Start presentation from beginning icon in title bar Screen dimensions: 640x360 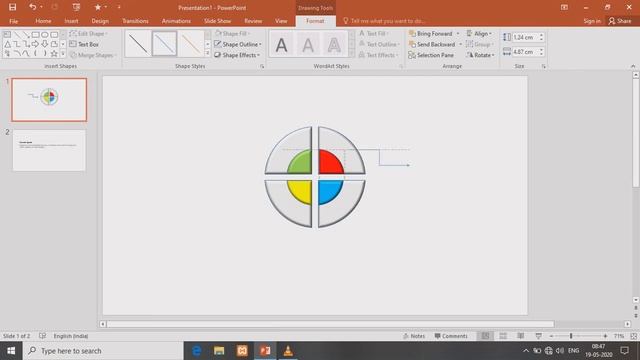(x=76, y=7)
